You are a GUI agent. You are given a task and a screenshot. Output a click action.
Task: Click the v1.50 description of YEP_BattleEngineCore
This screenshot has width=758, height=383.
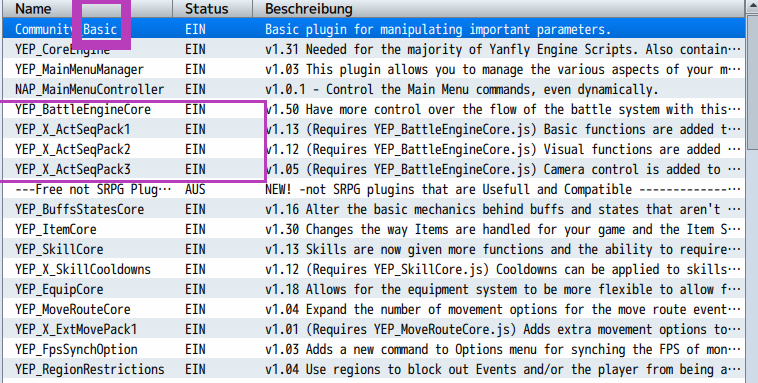[x=503, y=109]
